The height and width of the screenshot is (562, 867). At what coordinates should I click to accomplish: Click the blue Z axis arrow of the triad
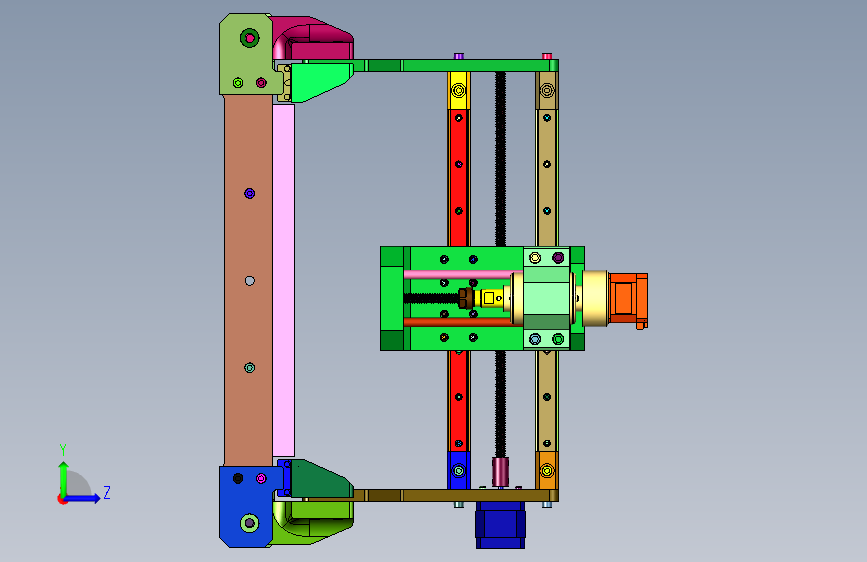click(83, 498)
